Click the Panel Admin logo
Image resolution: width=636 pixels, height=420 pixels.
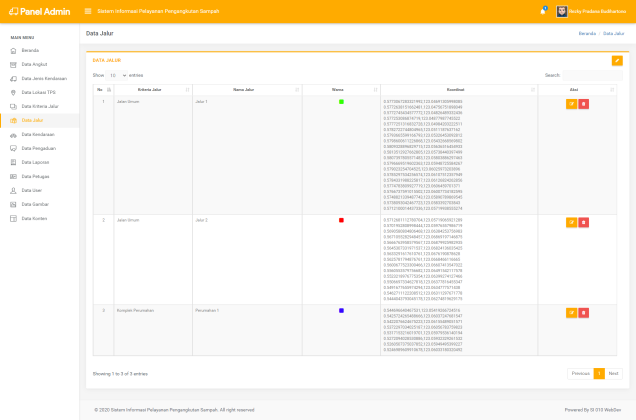coord(38,12)
